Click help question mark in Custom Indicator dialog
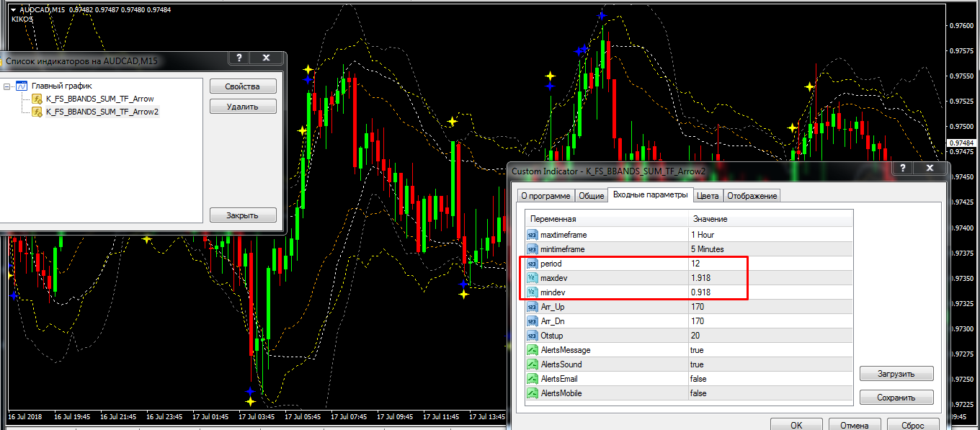The width and height of the screenshot is (980, 430). coord(903,169)
